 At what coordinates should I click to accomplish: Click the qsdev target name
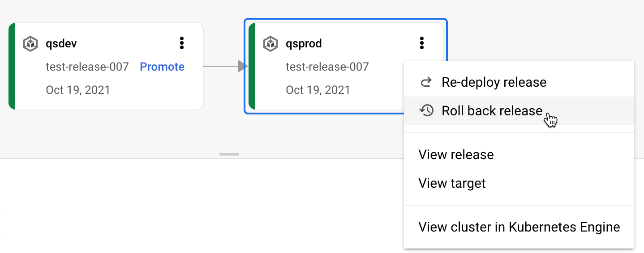click(x=61, y=44)
